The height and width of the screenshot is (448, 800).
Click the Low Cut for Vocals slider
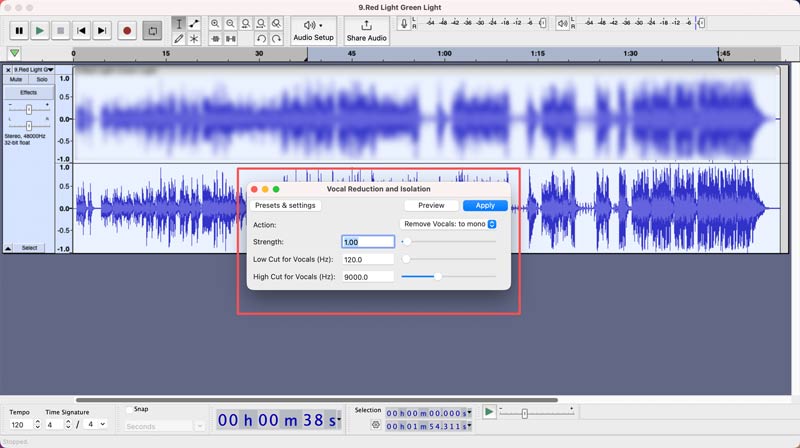(448, 259)
